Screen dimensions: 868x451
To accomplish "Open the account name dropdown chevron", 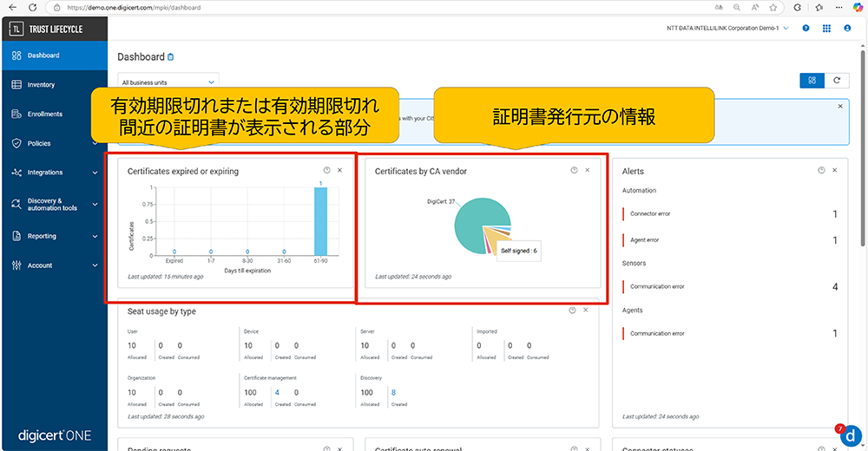I will [786, 29].
